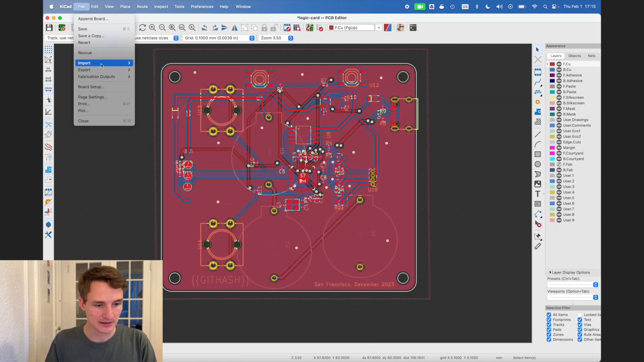Show the hidden F.Fab layer
Viewport: 644px width, 362px height.
(x=559, y=165)
